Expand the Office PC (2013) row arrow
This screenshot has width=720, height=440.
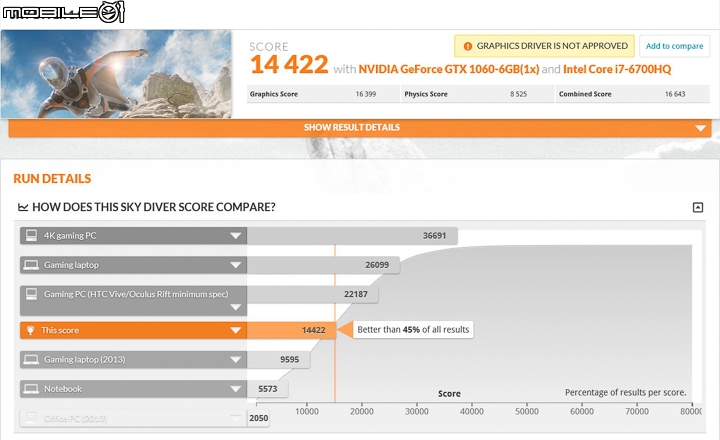pos(236,418)
